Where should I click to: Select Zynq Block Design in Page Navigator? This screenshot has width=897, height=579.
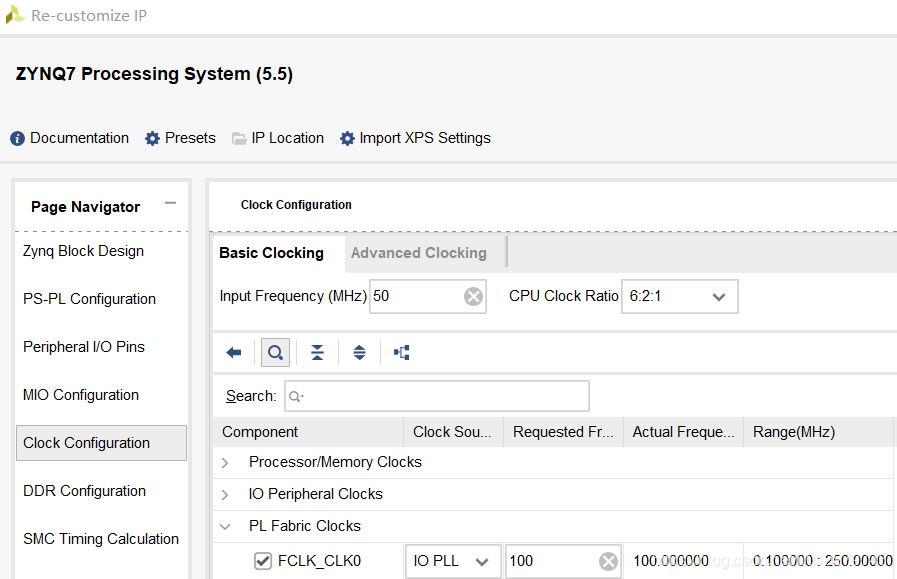point(83,251)
